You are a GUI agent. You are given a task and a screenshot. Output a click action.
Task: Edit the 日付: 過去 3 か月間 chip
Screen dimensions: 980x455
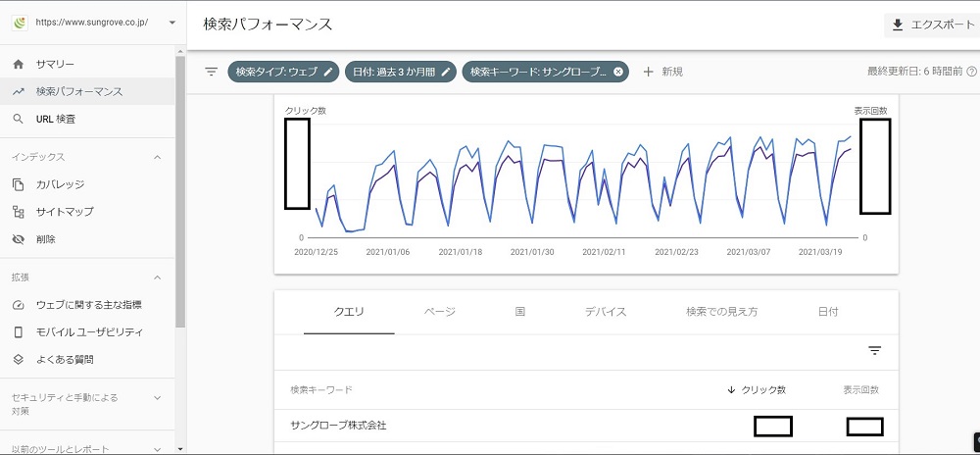tap(401, 72)
